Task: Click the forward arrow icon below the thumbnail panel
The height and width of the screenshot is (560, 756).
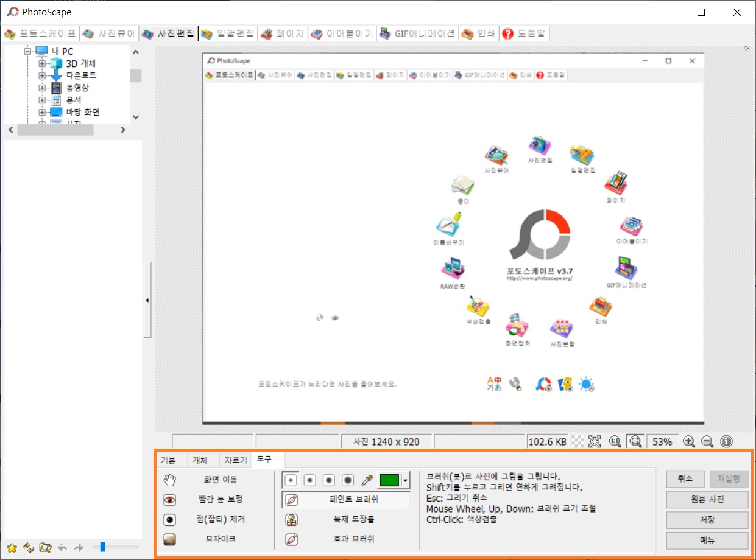Action: [79, 547]
